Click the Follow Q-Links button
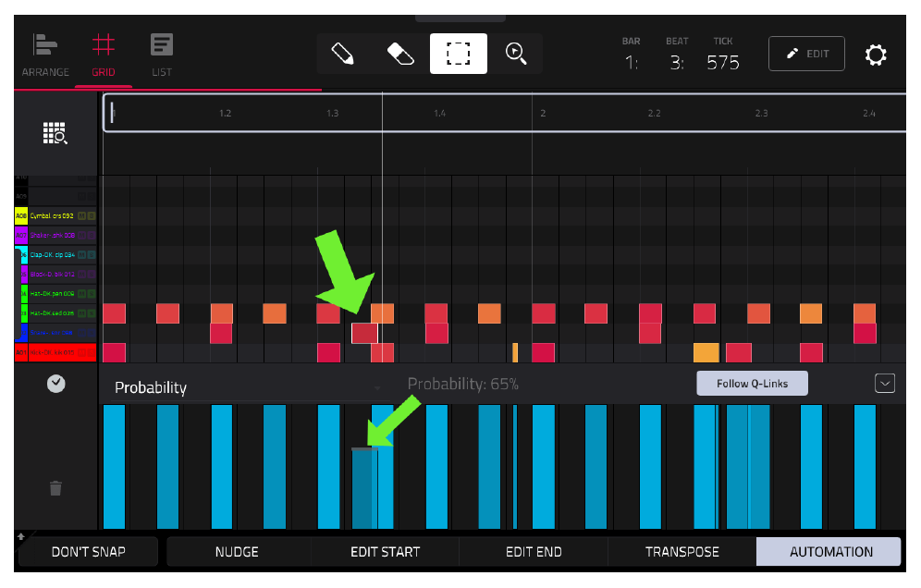Screen dimensions: 921x588 (752, 383)
